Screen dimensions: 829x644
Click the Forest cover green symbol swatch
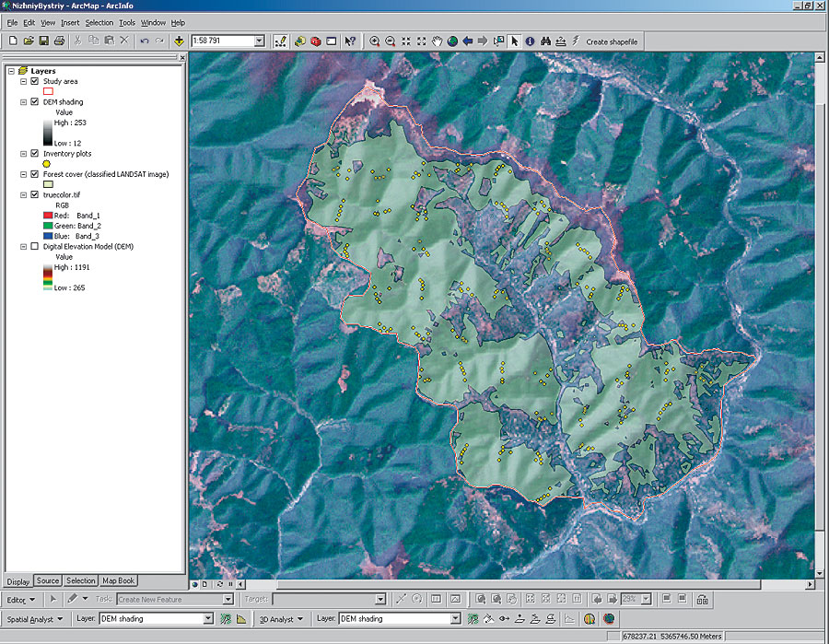(x=48, y=184)
